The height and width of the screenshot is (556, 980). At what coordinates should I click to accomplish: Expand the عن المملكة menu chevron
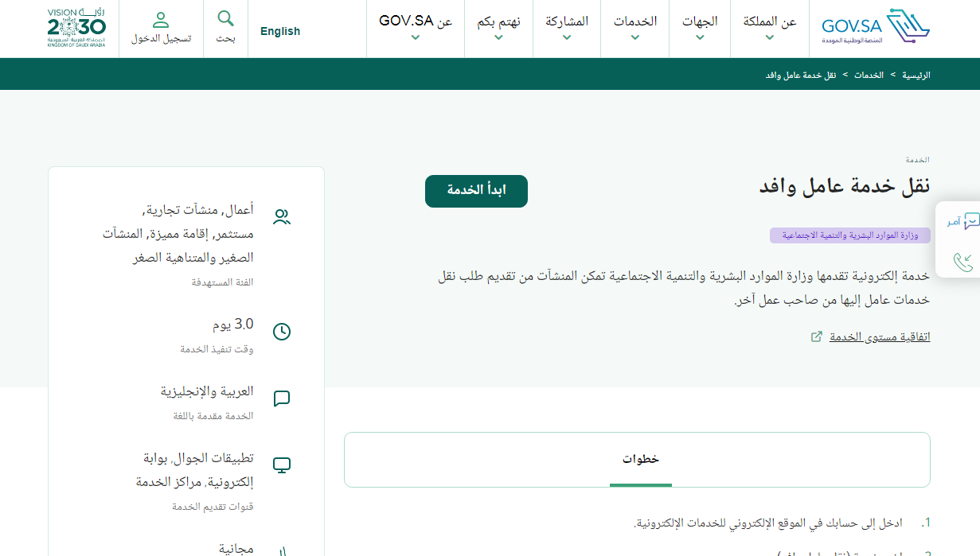pos(769,37)
